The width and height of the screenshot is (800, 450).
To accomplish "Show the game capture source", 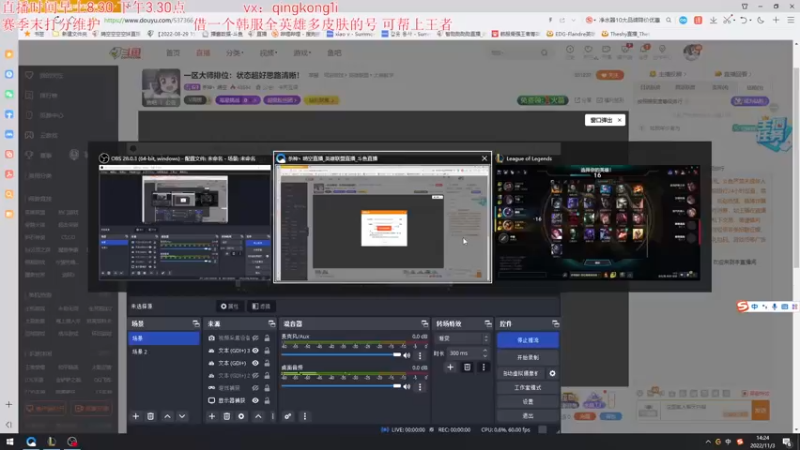I will click(255, 388).
